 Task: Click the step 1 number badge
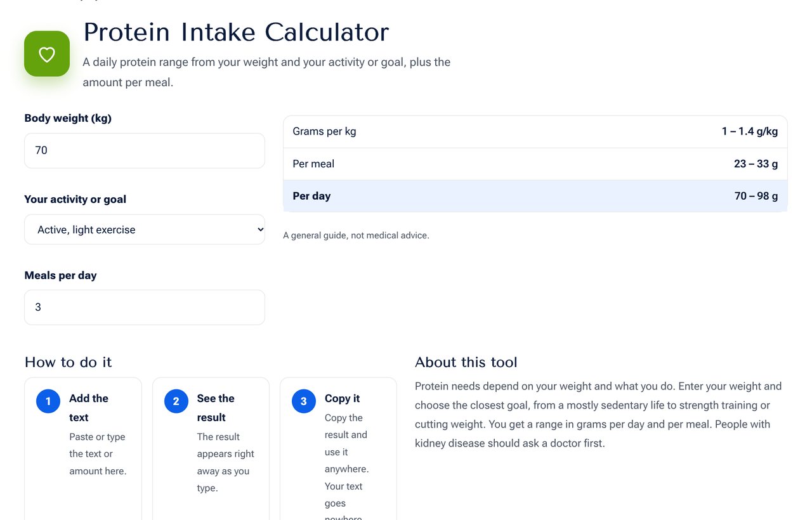(48, 401)
